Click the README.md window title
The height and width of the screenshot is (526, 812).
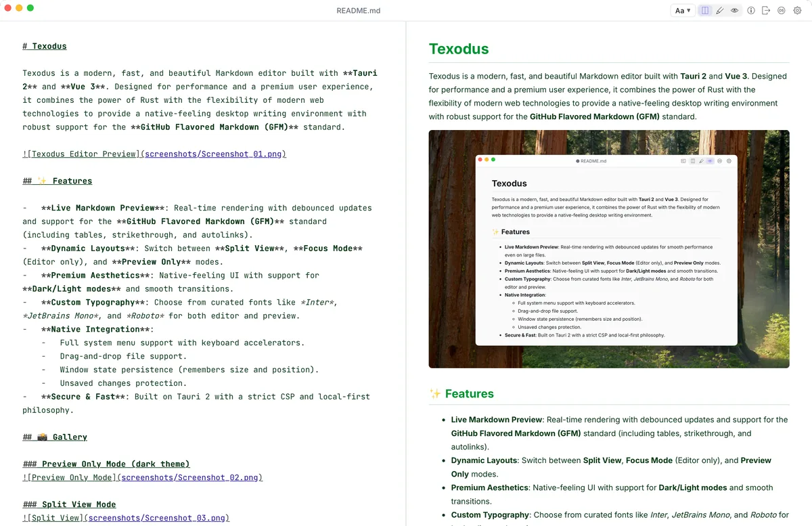click(x=359, y=11)
